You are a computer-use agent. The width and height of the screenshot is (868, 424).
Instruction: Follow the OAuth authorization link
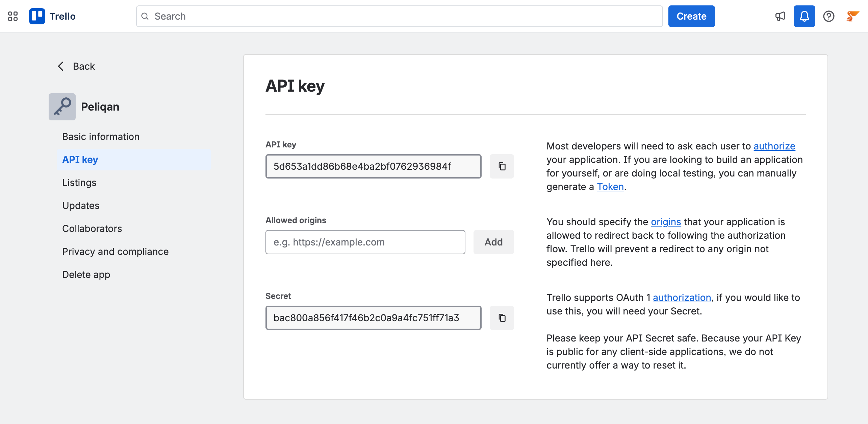pos(682,298)
